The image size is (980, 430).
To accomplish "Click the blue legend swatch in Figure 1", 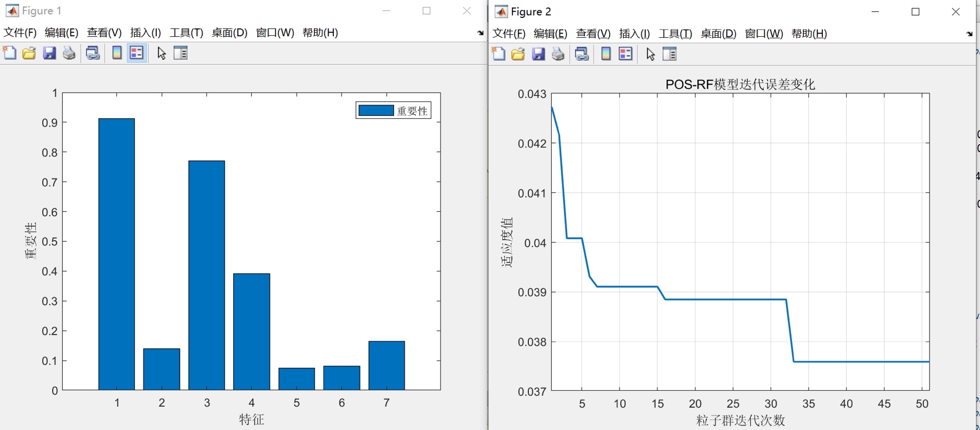I will [x=376, y=111].
